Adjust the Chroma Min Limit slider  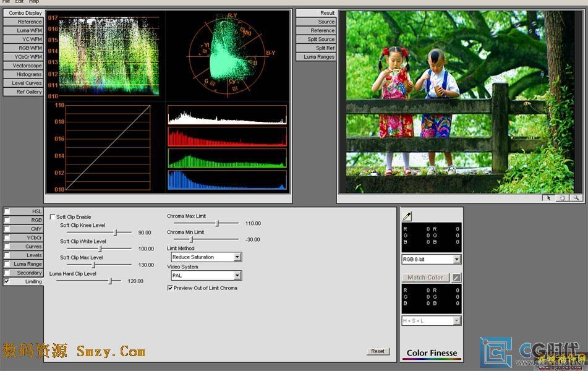click(191, 239)
